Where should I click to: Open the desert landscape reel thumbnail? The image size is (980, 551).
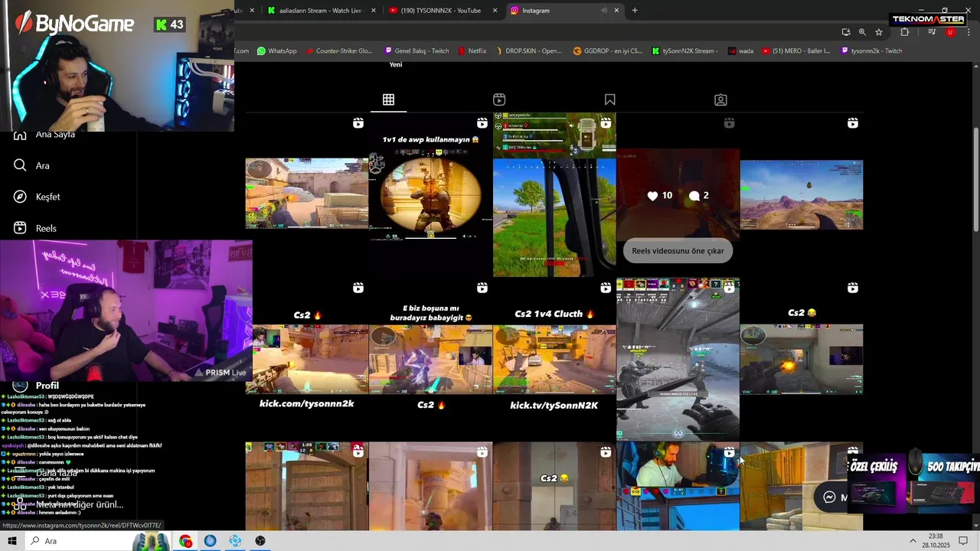(x=802, y=194)
